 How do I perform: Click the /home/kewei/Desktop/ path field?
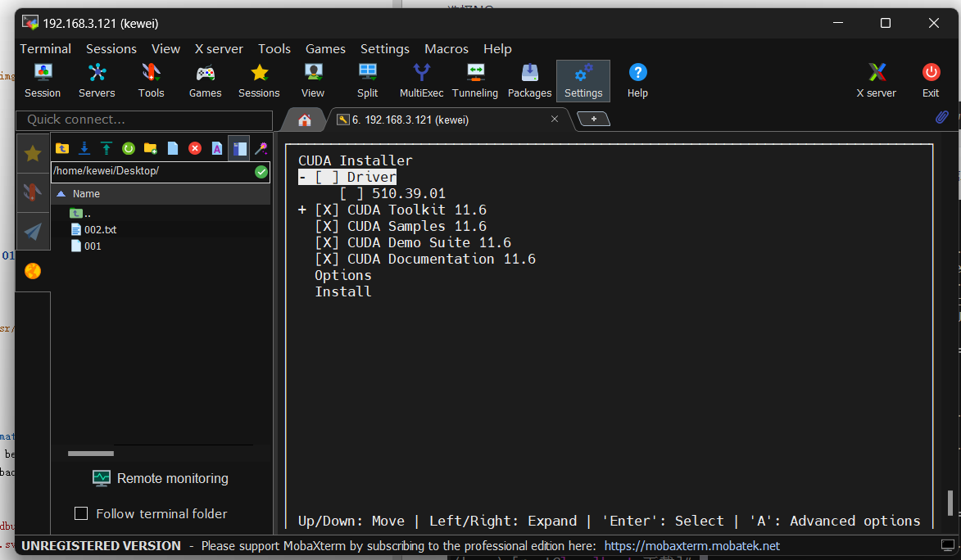152,172
